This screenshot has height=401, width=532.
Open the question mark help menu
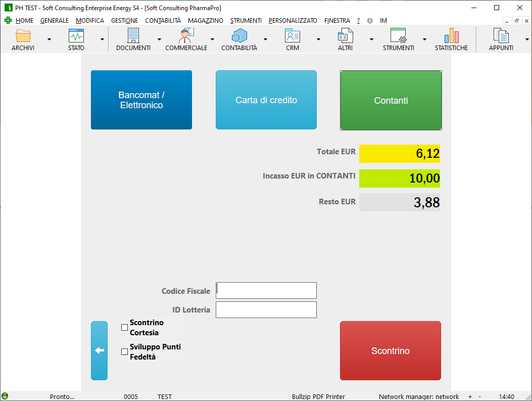(358, 21)
